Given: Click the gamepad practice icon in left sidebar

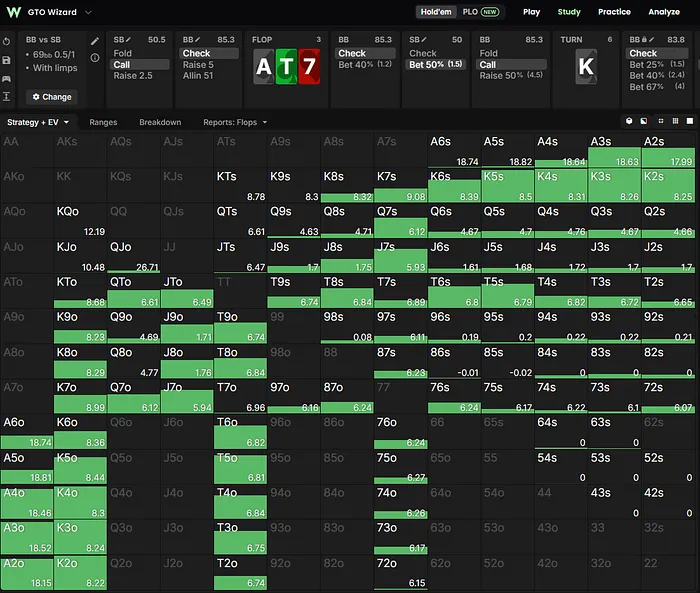Looking at the screenshot, I should click(6, 79).
